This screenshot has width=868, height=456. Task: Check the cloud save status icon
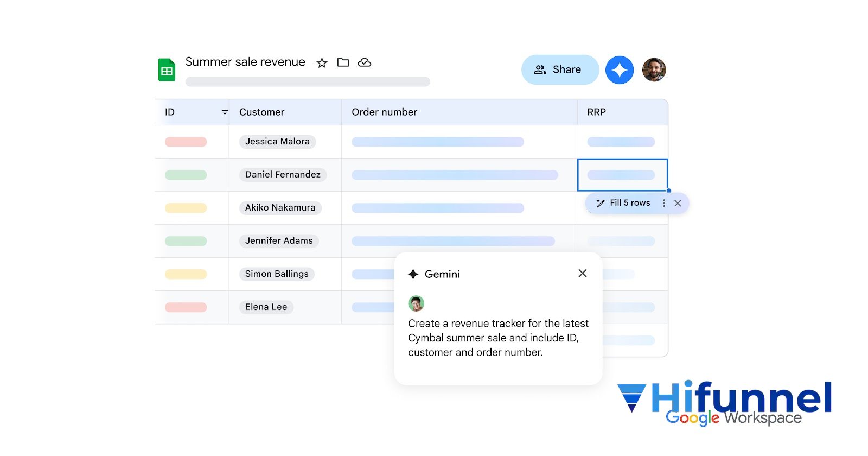point(365,62)
